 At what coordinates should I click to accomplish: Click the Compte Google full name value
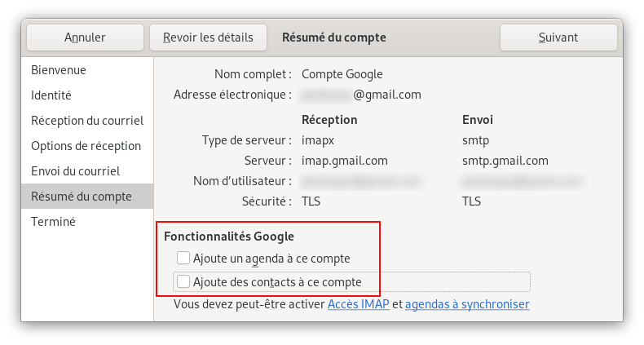click(x=342, y=74)
